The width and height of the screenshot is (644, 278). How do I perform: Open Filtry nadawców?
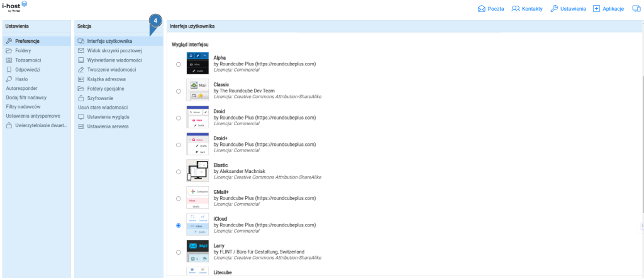[36, 107]
